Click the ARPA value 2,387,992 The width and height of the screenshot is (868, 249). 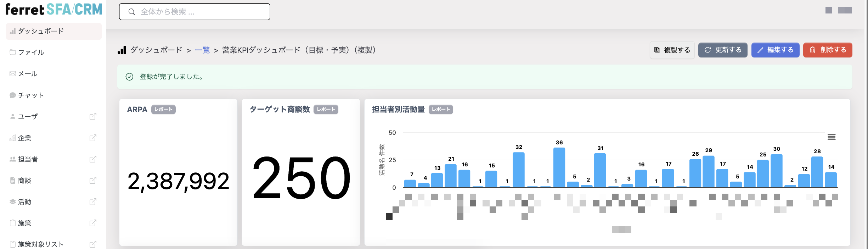tap(178, 181)
